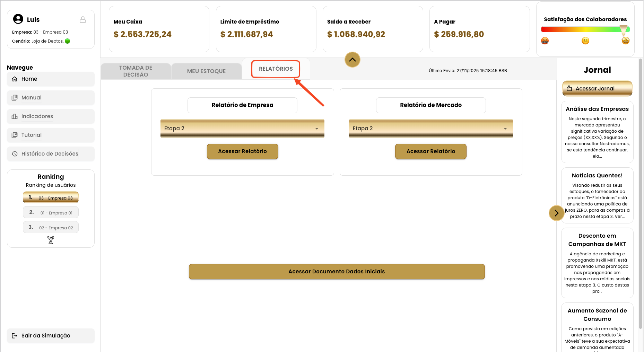Image resolution: width=644 pixels, height=352 pixels.
Task: Switch to the Tomada de Decisão tab
Action: tap(136, 71)
